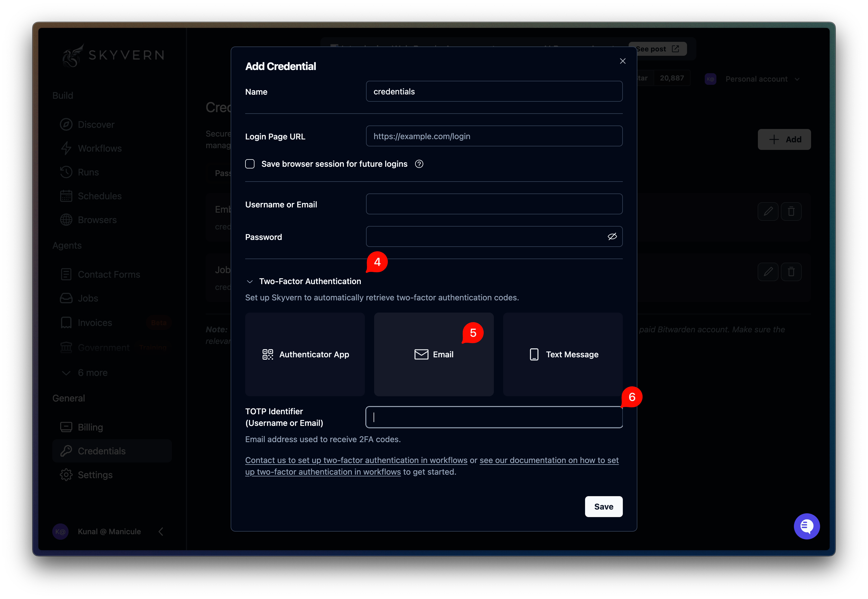Choose Email as two-factor method

433,354
